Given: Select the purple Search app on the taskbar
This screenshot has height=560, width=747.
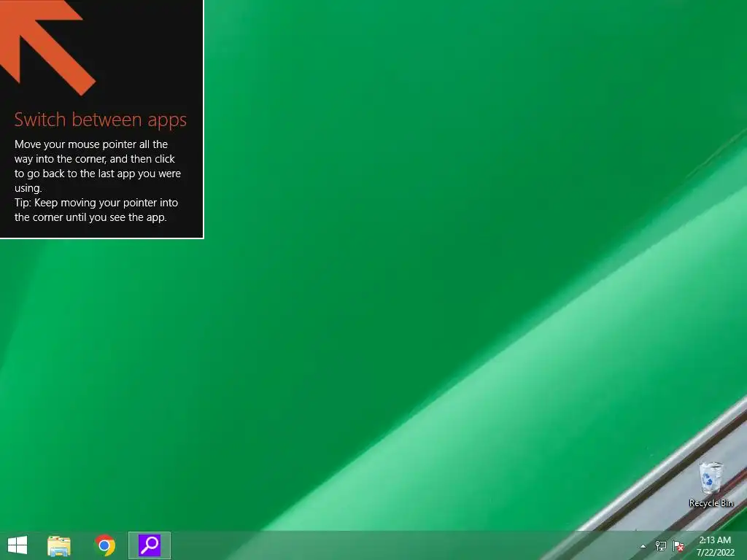Looking at the screenshot, I should [x=150, y=545].
